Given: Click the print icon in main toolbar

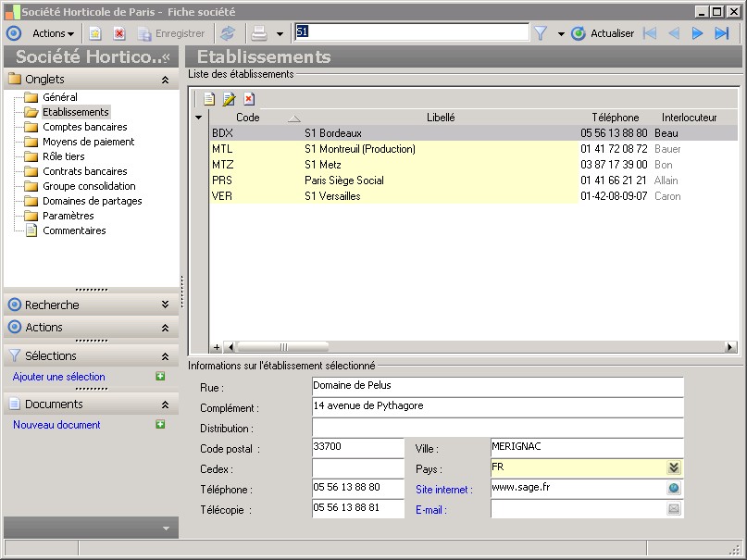Looking at the screenshot, I should click(x=259, y=33).
